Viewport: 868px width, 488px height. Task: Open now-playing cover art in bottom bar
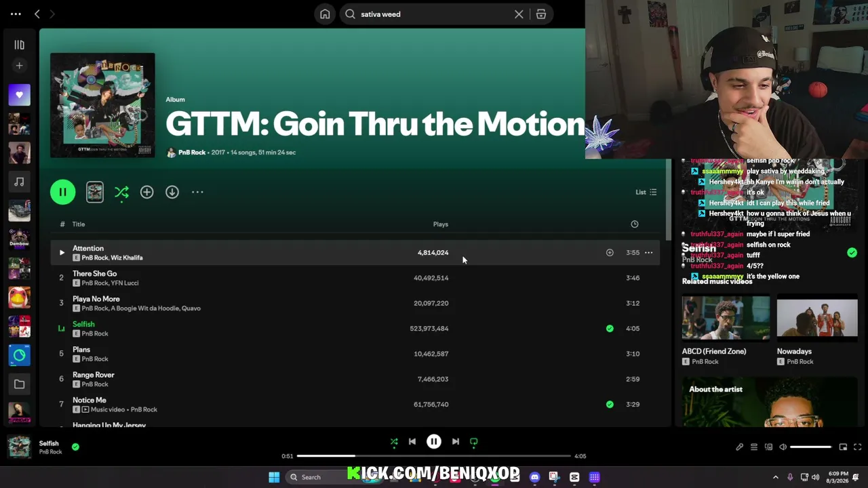pyautogui.click(x=19, y=447)
